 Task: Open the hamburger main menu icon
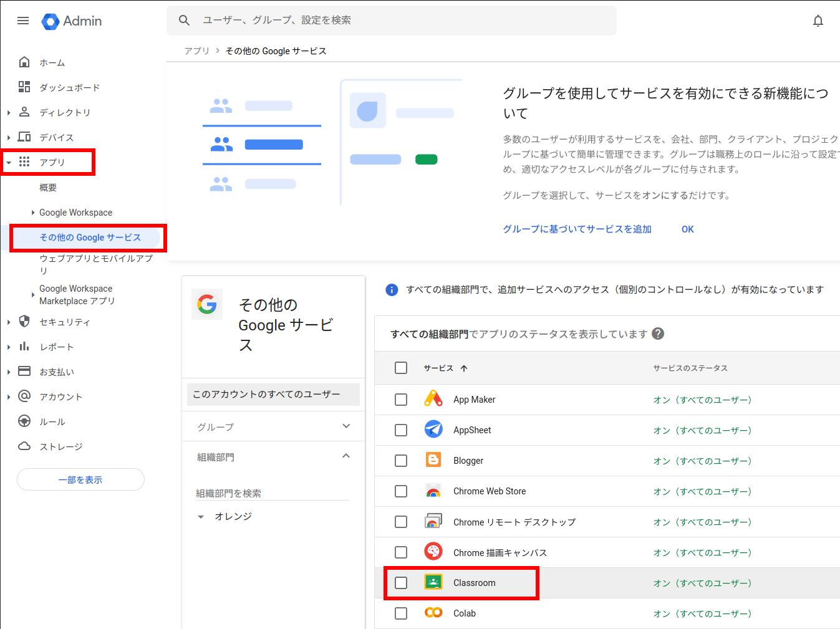[23, 21]
